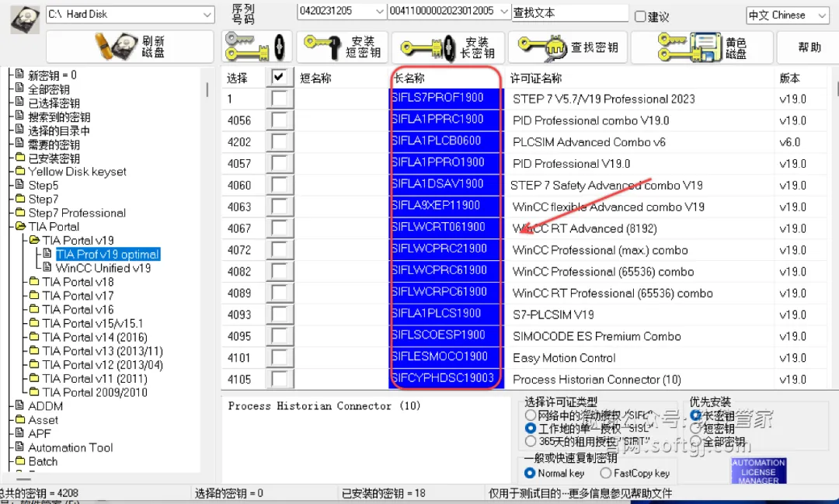
Task: Open the serial number 0420231205 dropdown
Action: (x=341, y=11)
